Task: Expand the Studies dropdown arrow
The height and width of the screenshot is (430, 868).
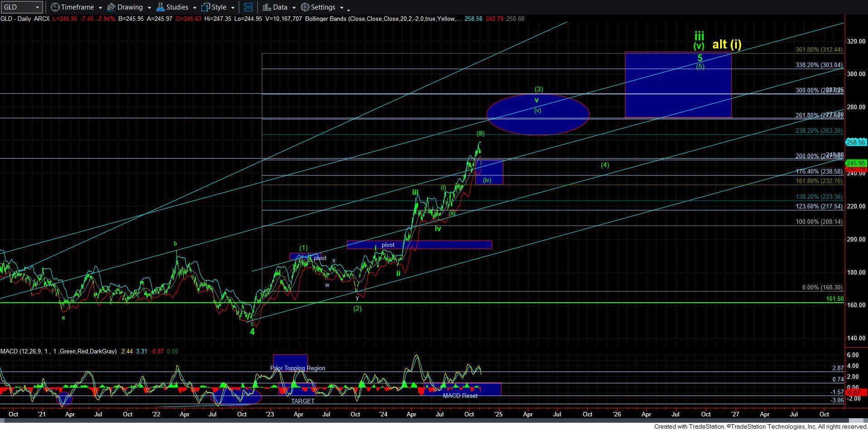Action: (195, 8)
